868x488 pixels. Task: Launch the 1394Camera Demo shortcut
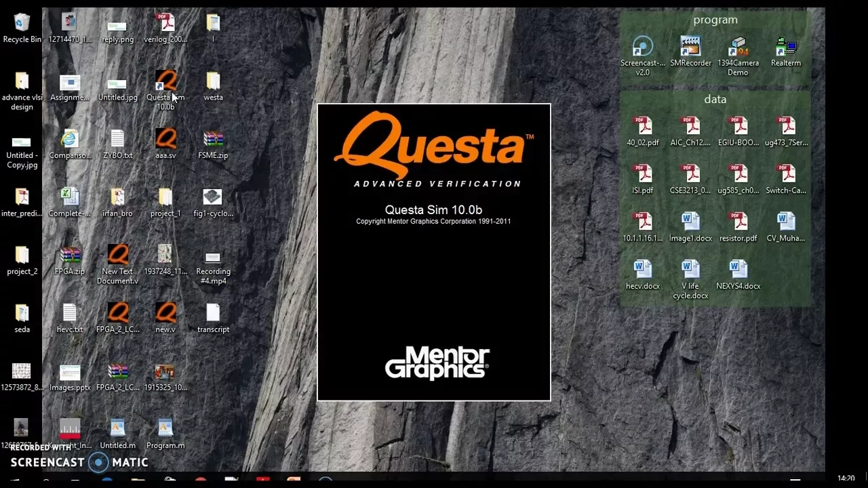tap(738, 56)
